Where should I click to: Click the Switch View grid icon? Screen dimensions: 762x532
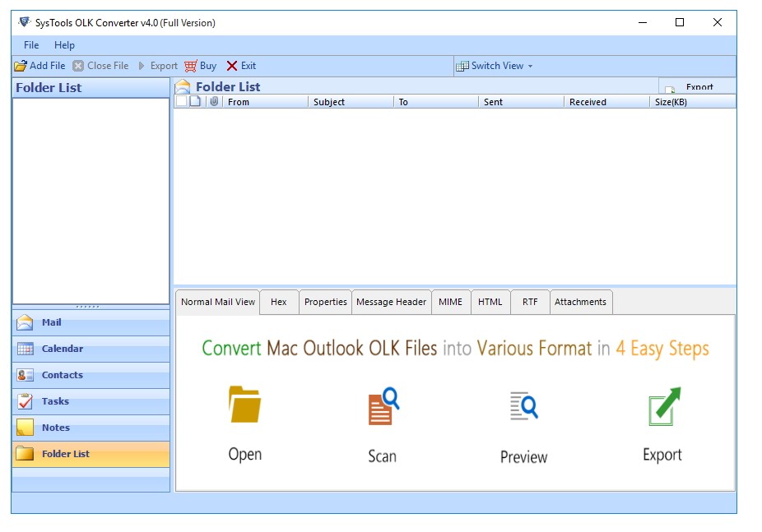click(x=462, y=66)
